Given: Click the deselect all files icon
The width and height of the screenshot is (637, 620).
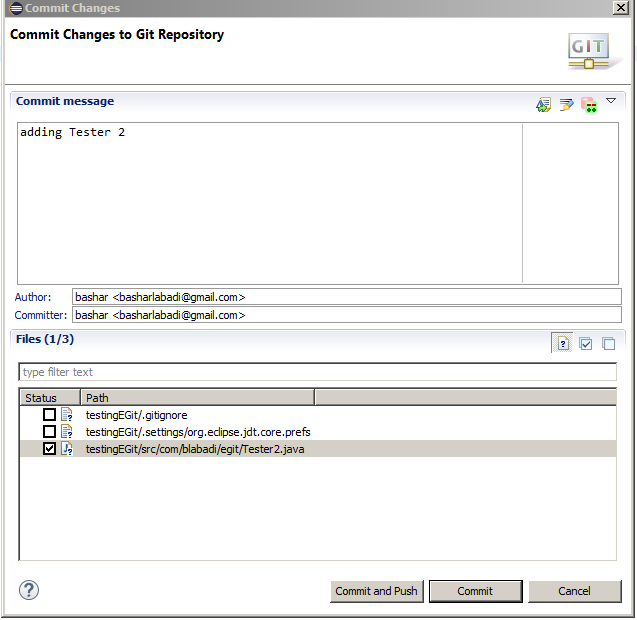Looking at the screenshot, I should click(608, 344).
